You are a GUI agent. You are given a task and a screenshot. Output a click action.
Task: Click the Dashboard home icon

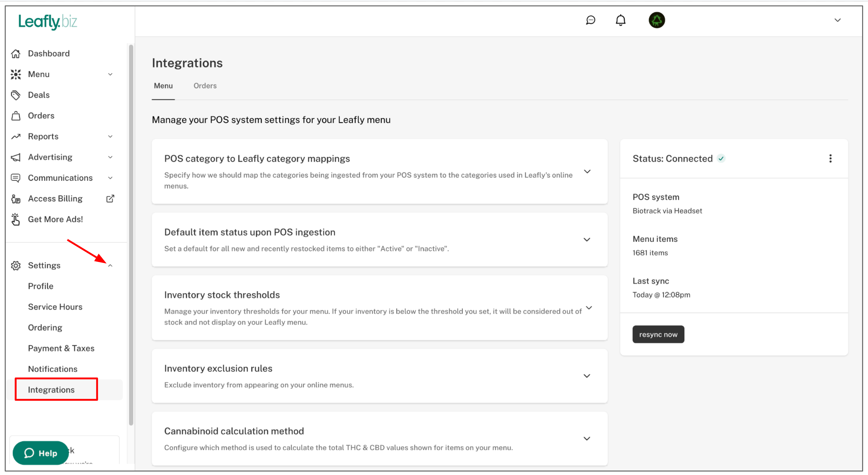16,54
